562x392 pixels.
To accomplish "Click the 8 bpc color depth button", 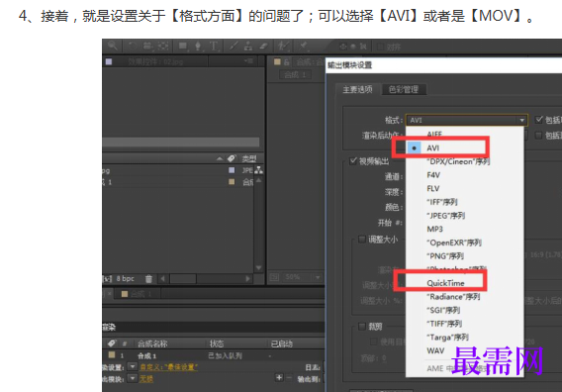I will coord(125,279).
